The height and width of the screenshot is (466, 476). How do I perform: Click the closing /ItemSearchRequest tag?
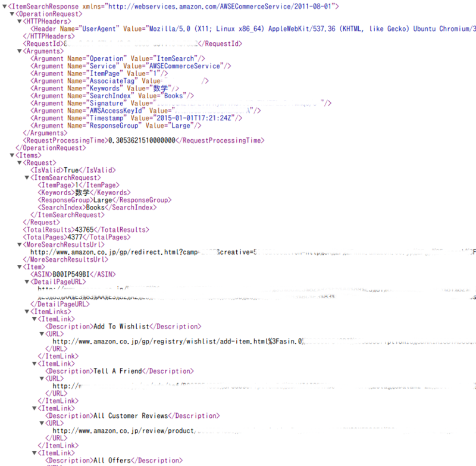[x=67, y=215]
